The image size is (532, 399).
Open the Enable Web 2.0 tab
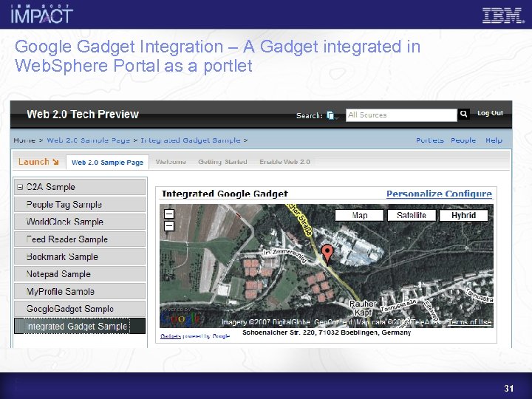[284, 162]
